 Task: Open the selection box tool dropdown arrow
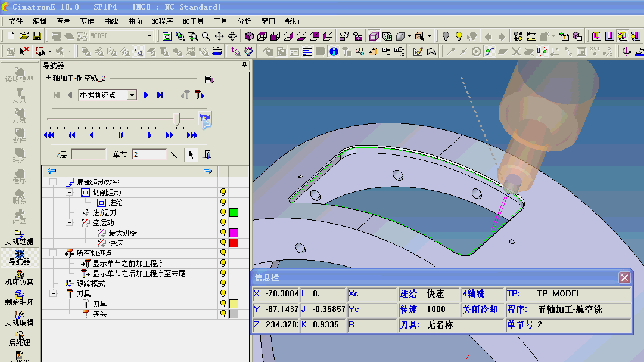click(49, 52)
